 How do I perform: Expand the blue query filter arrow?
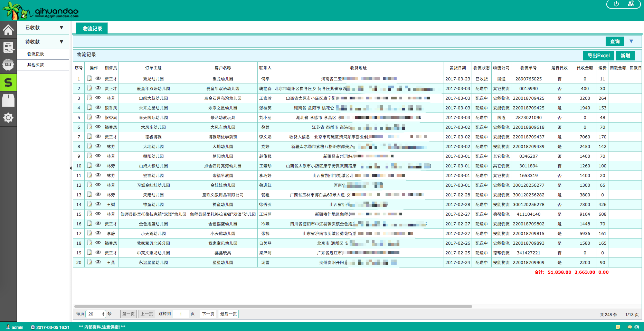pos(631,41)
